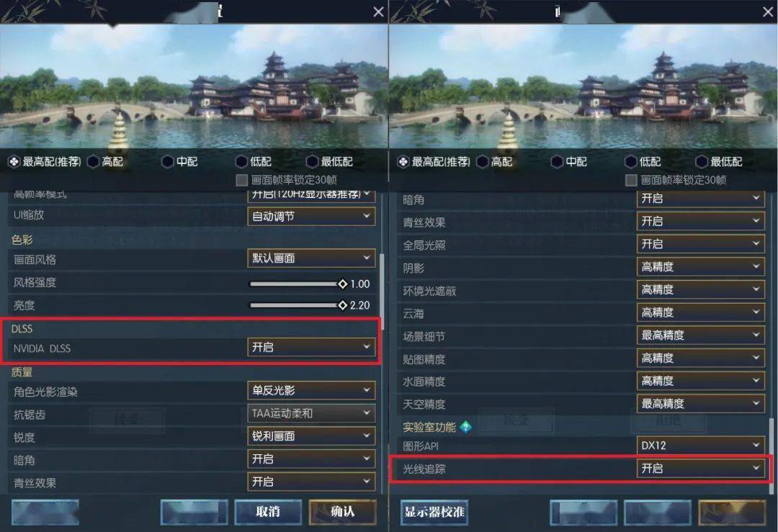Click the 风格强度 slider handle
Image resolution: width=778 pixels, height=532 pixels.
[342, 284]
